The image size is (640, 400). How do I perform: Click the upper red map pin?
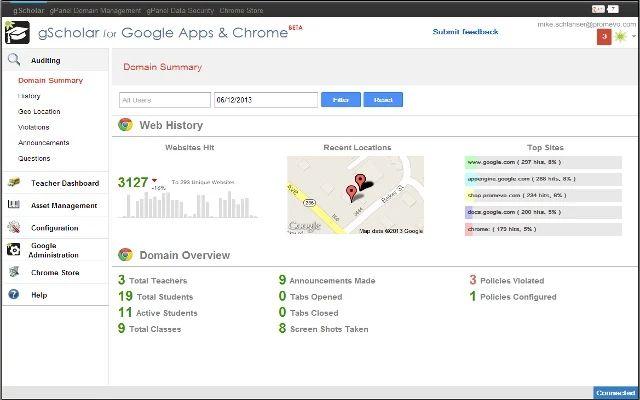tap(360, 181)
